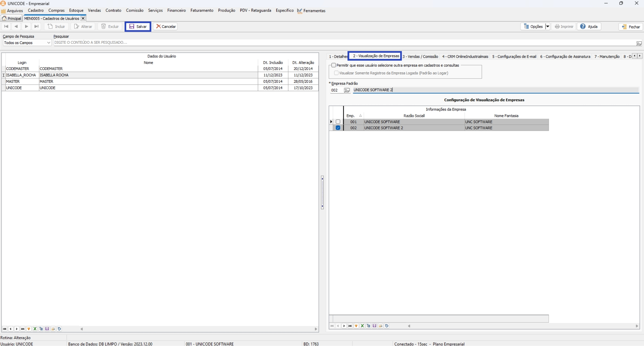Screen dimensions: 644x346
Task: Uncheck the box for company 002 UNICODE SOFTWARE 2
Action: [x=338, y=128]
